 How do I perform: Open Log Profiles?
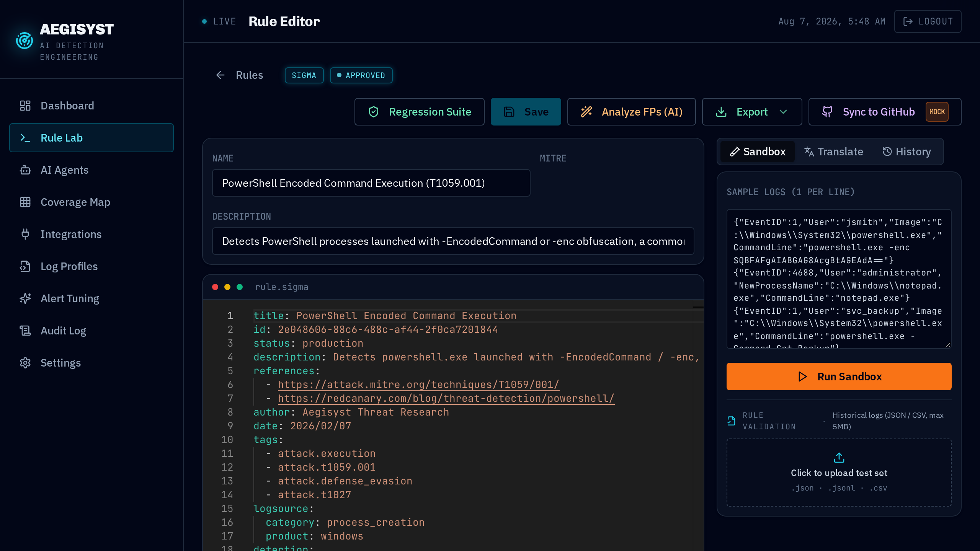(x=91, y=266)
